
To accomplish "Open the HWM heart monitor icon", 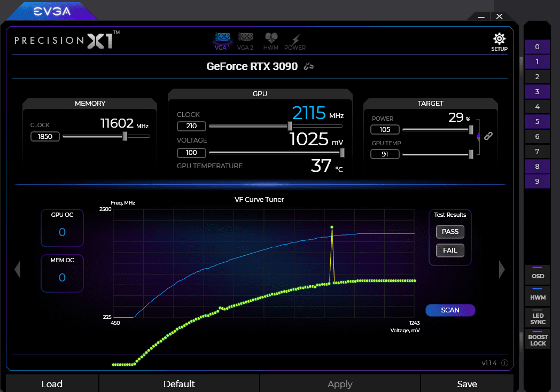I will pyautogui.click(x=271, y=42).
